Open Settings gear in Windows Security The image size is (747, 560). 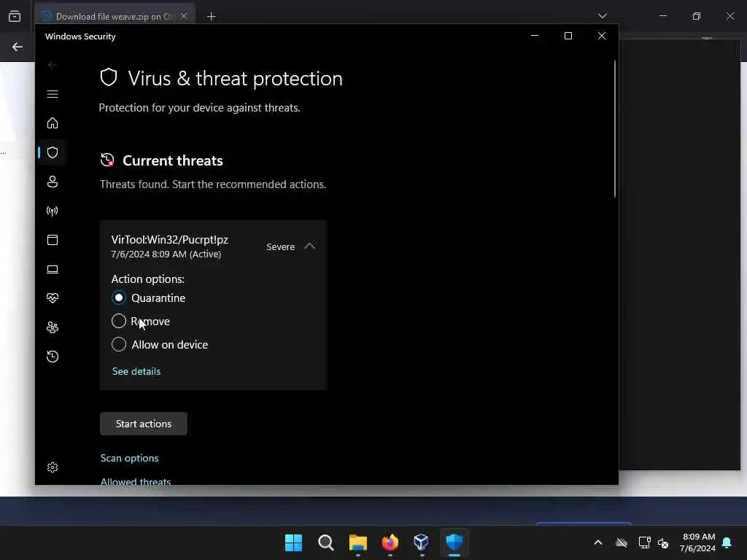click(x=53, y=467)
